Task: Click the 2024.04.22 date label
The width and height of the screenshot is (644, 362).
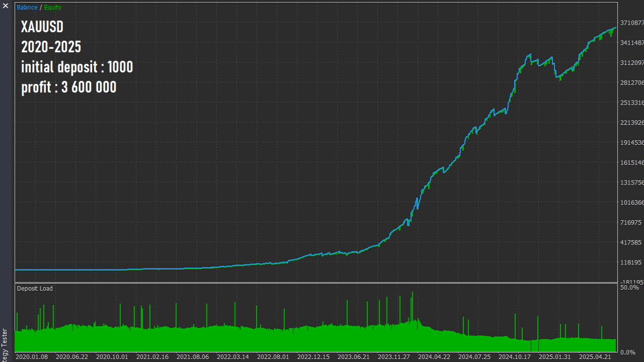Action: [x=434, y=357]
